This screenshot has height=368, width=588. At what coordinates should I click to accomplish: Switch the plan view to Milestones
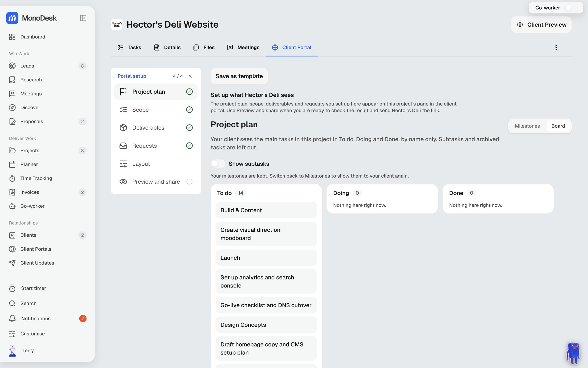click(527, 126)
